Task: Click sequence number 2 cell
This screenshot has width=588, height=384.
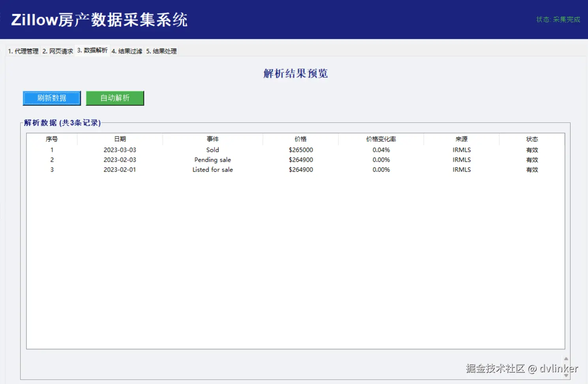Action: (x=52, y=160)
